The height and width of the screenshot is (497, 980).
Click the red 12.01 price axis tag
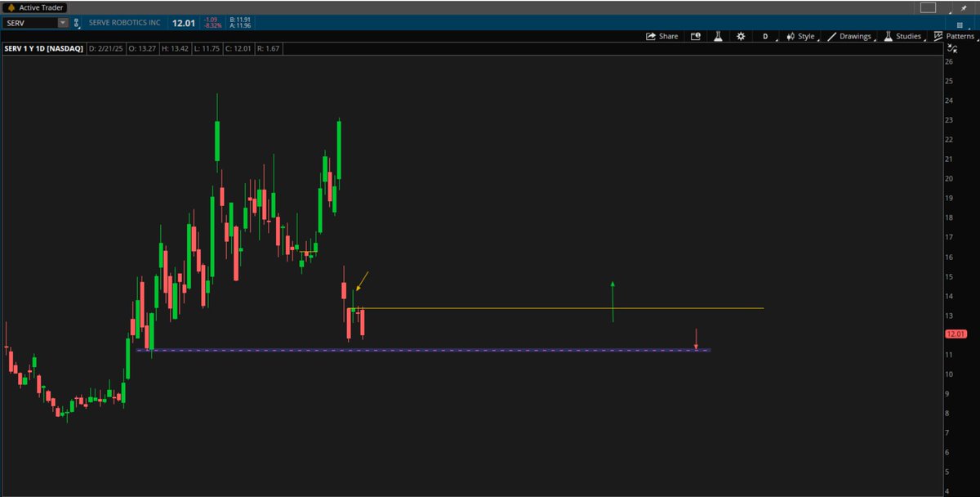tap(955, 334)
